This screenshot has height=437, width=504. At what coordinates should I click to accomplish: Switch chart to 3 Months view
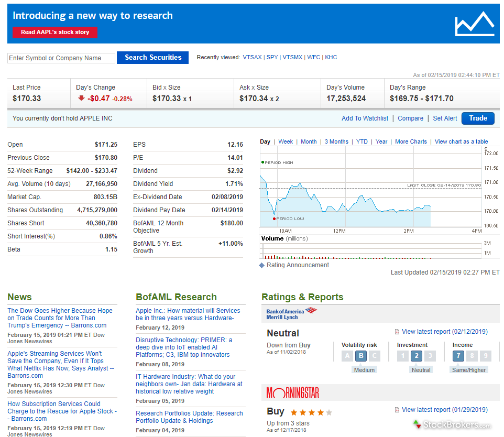click(x=336, y=141)
